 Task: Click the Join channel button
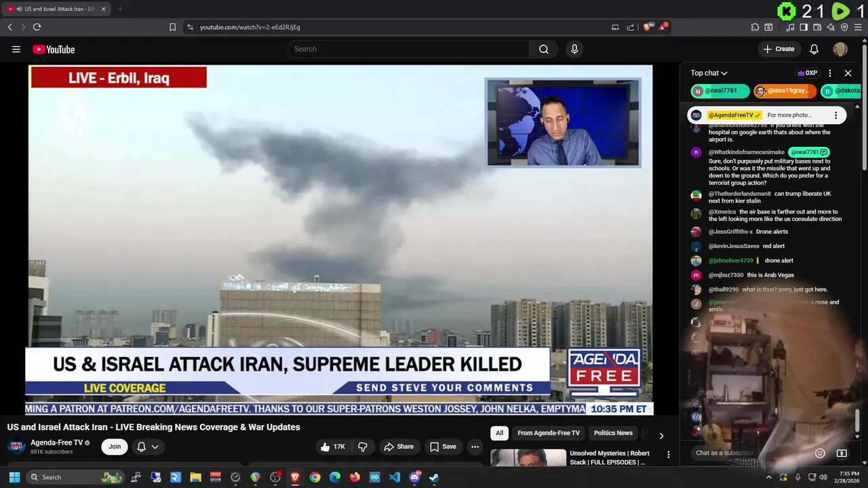coord(115,447)
